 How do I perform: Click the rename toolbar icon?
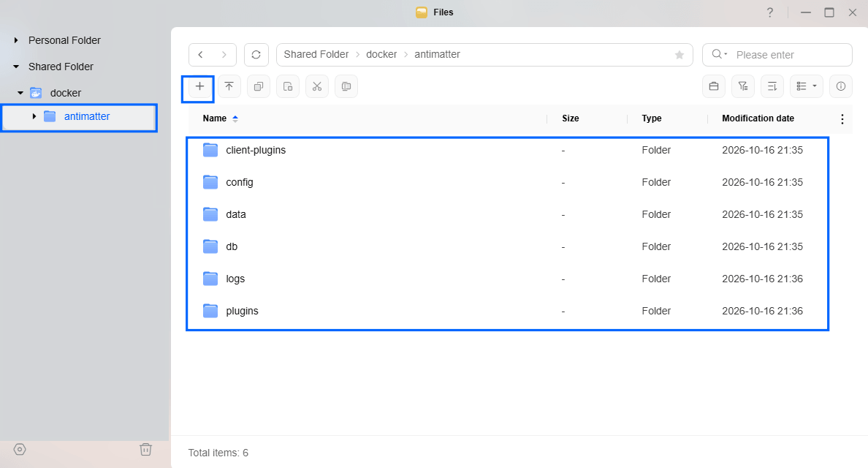tap(346, 86)
